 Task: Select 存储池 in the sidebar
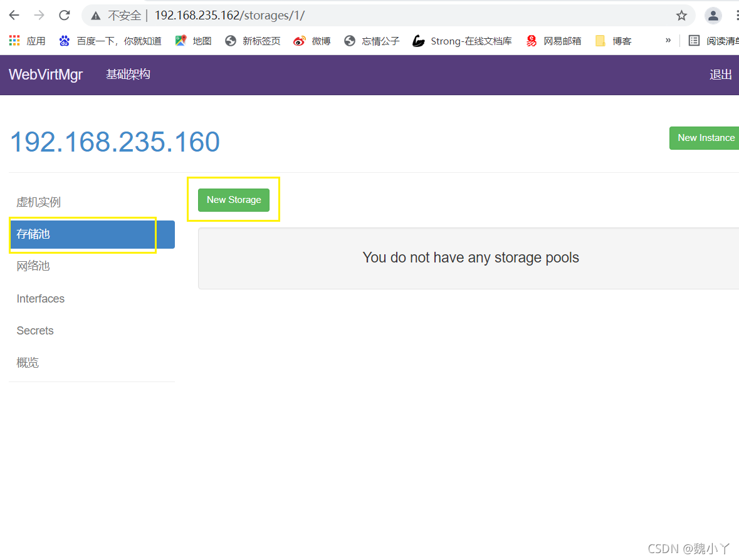point(92,234)
